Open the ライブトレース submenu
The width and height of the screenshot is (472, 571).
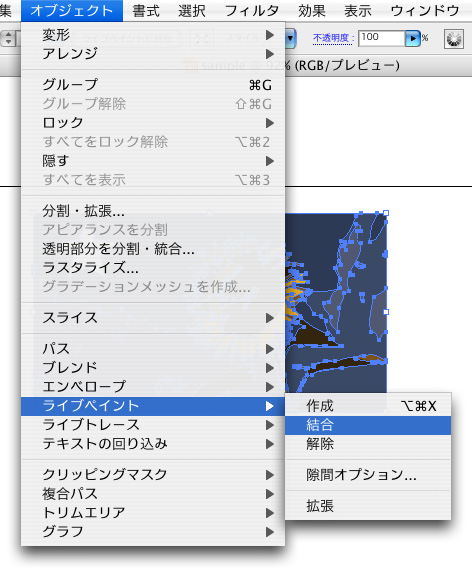coord(153,425)
